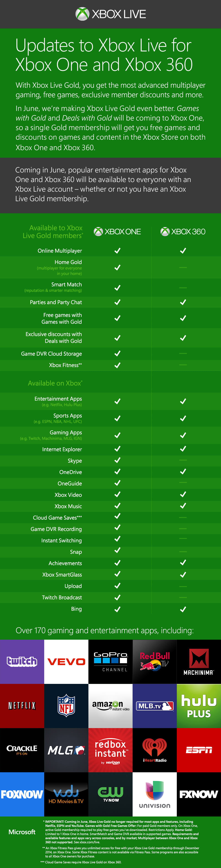Open the VEVO app tile
221x868 pixels.
coord(66,661)
